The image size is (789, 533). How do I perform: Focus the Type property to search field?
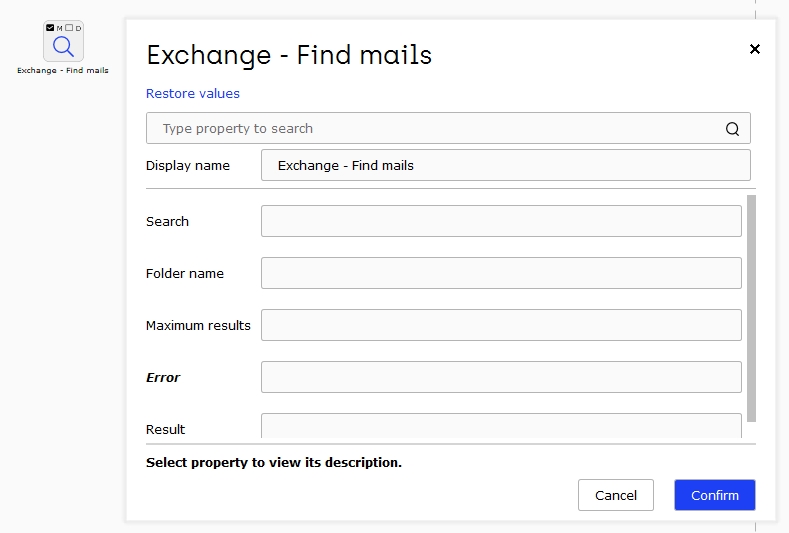click(x=448, y=128)
